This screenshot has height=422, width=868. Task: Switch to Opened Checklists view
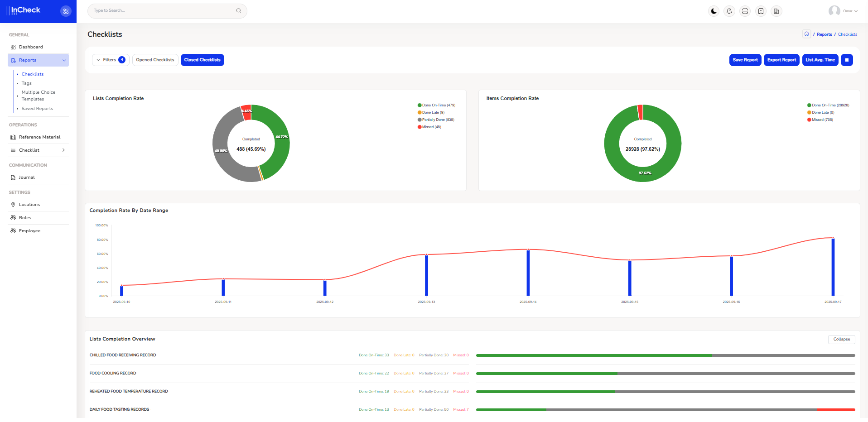(155, 60)
